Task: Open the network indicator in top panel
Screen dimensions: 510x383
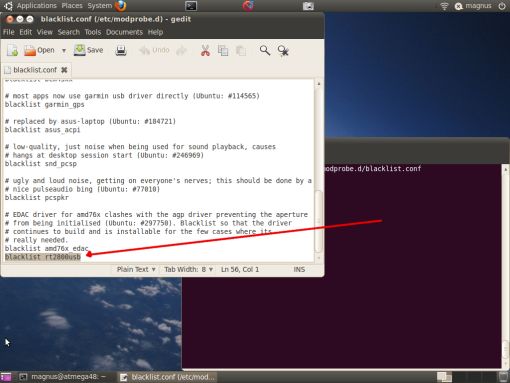Action: coord(444,6)
